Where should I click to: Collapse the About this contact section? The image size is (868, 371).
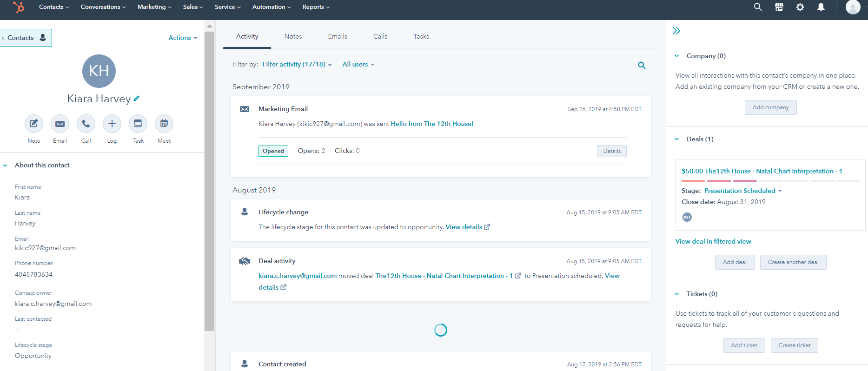[5, 165]
